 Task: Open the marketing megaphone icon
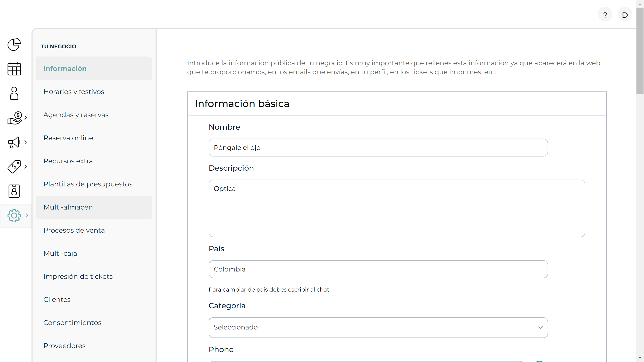pos(14,142)
